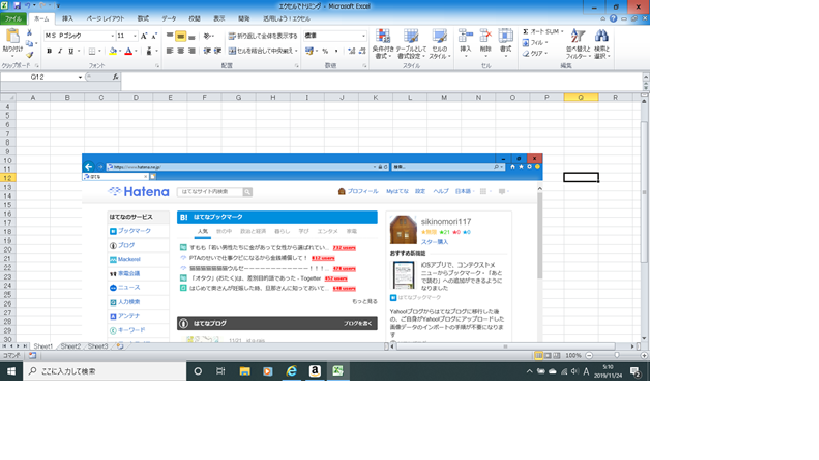Click the Sort and Filter icon
Viewport: 819px width, 460px height.
(x=578, y=36)
